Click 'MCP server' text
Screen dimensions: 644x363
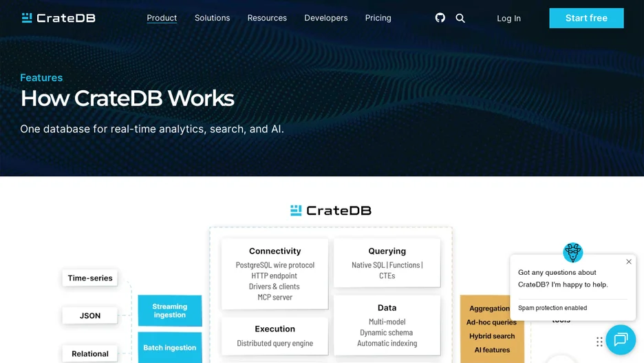point(275,298)
